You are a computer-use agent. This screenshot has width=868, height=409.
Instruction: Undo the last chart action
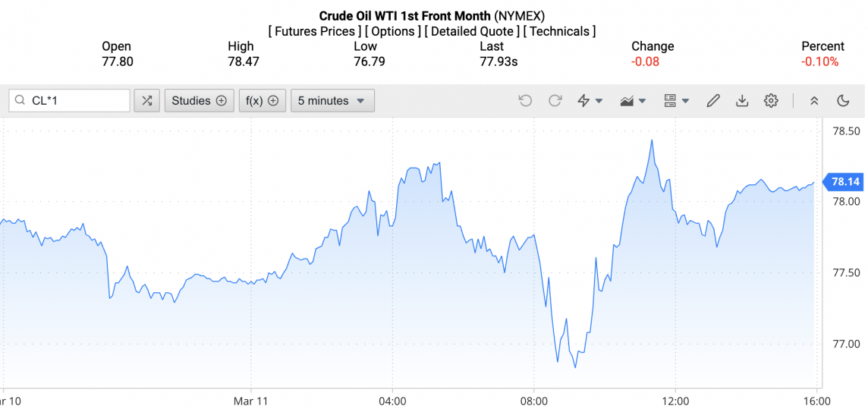click(525, 101)
